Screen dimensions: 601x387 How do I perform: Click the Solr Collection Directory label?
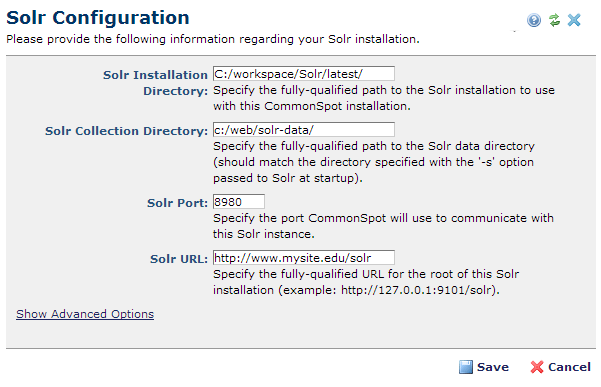(x=126, y=131)
